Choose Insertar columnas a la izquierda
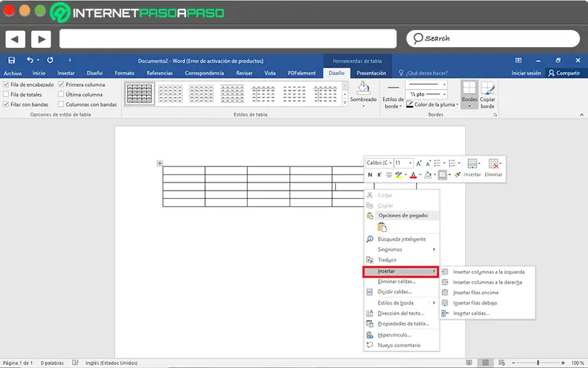This screenshot has width=588, height=368. click(487, 272)
